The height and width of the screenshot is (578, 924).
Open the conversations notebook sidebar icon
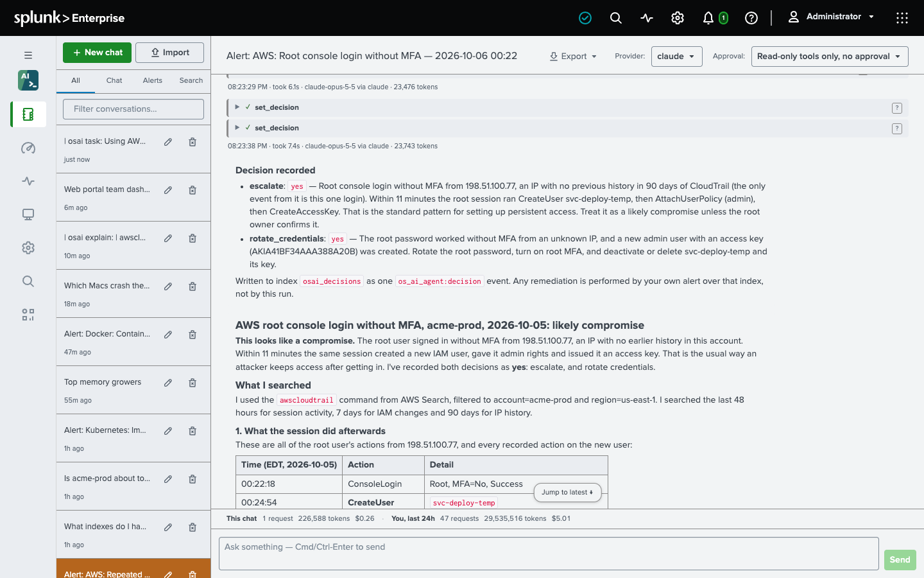pos(28,114)
